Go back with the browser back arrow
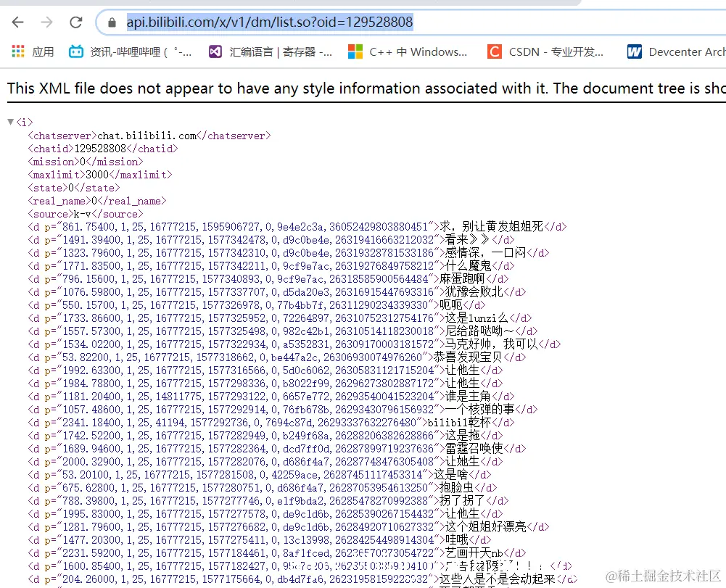Image resolution: width=726 pixels, height=588 pixels. 17,22
